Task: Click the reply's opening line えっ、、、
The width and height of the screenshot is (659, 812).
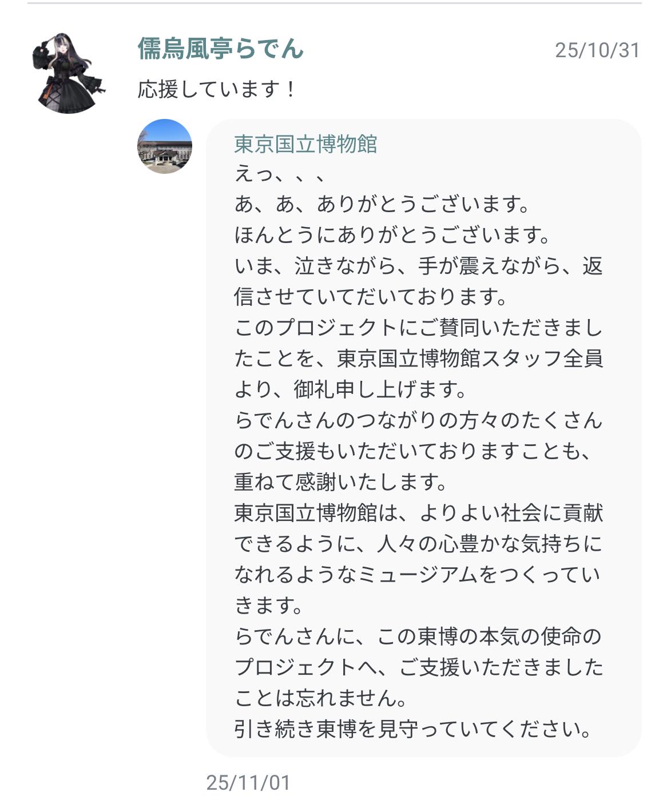Action: [x=280, y=174]
